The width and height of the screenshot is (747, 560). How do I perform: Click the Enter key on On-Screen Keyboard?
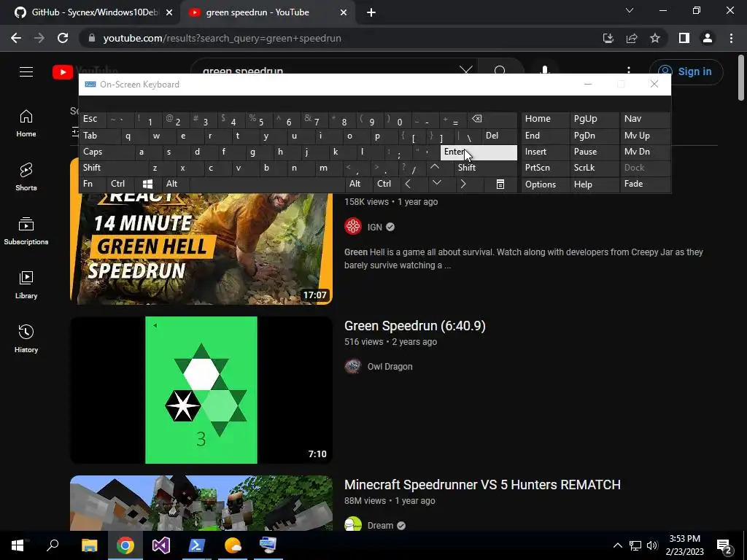click(x=479, y=152)
